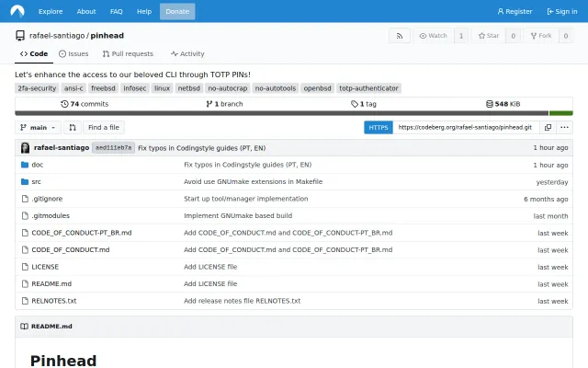Click the Donate button
588x368 pixels.
(x=177, y=11)
